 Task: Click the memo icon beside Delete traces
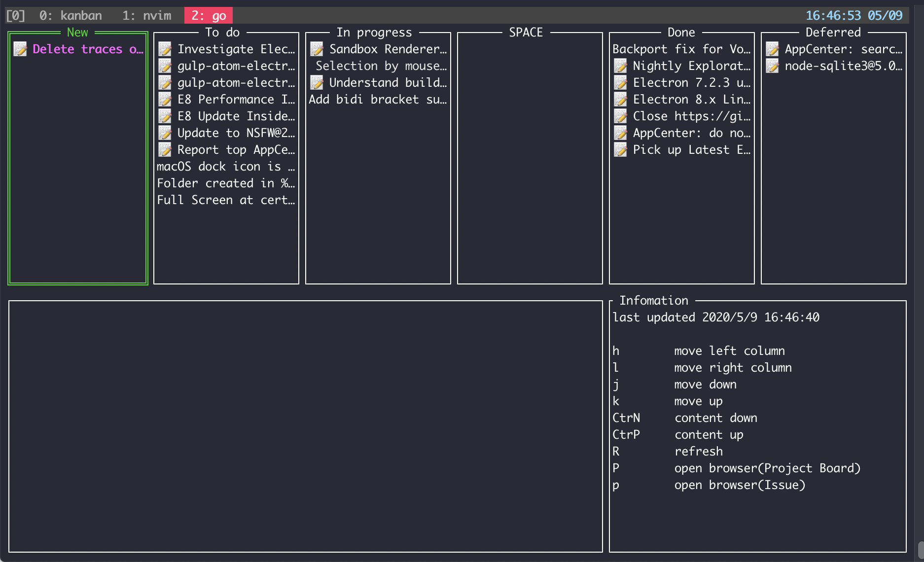coord(20,49)
